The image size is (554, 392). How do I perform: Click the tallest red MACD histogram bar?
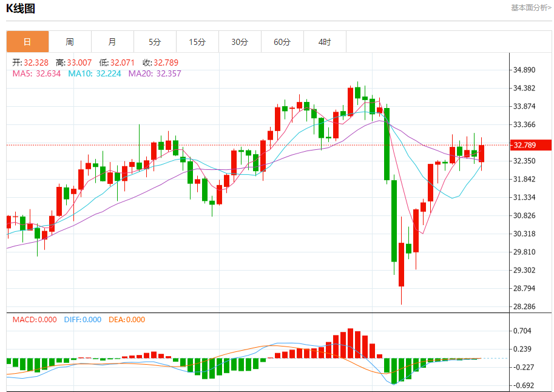350,343
